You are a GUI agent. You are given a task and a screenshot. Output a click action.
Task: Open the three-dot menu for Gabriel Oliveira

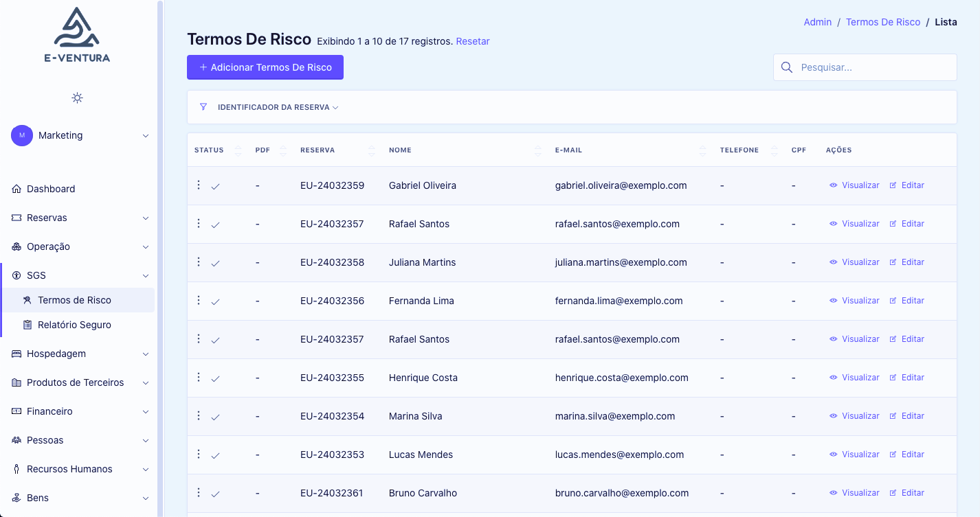click(199, 185)
